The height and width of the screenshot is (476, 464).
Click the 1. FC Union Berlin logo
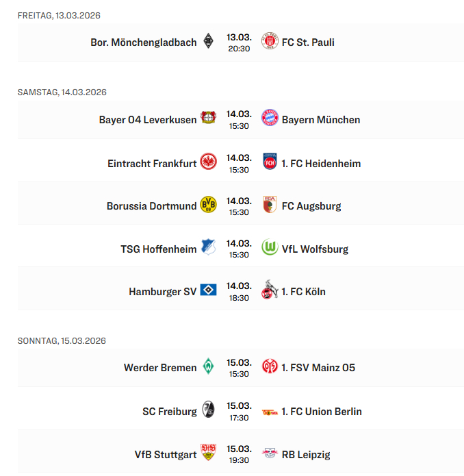[x=270, y=411]
